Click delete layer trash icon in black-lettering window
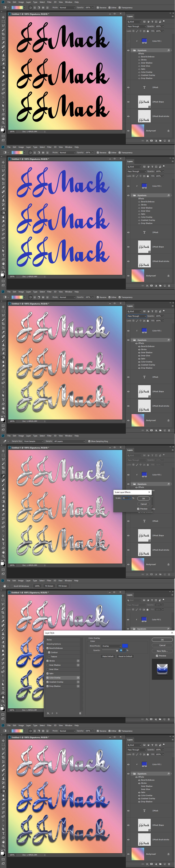The image size is (175, 868). click(x=169, y=141)
